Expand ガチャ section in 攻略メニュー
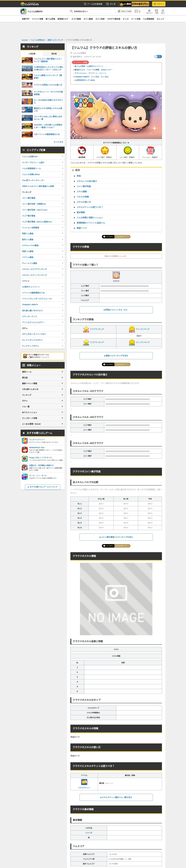 43,401
